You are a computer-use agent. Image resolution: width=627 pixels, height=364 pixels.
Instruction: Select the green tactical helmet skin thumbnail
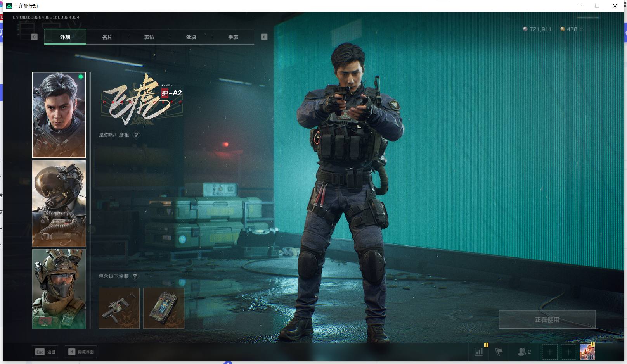(x=59, y=289)
